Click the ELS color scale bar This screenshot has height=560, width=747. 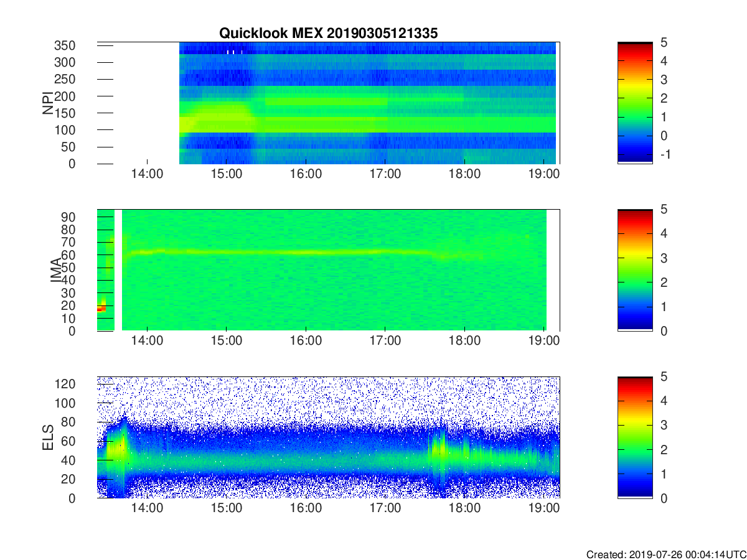point(635,437)
